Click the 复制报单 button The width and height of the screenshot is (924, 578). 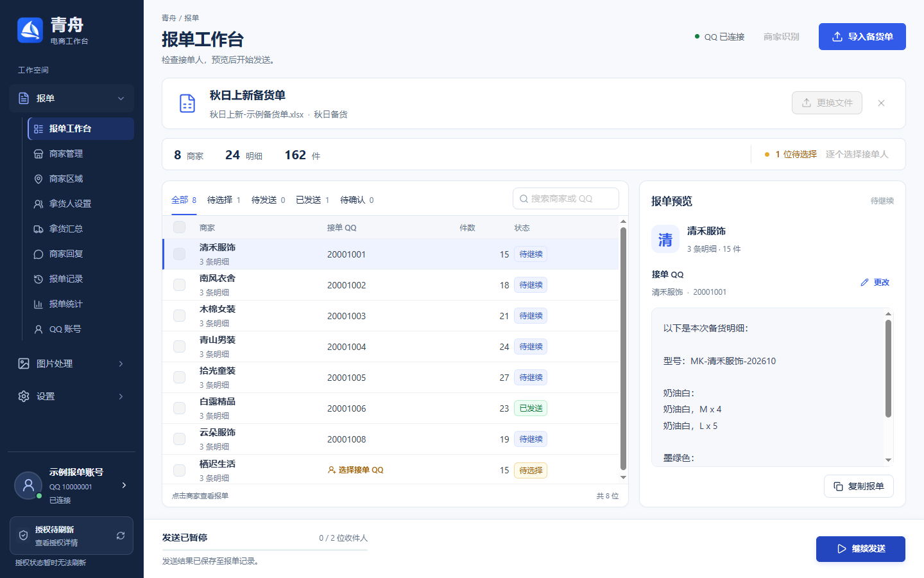[859, 486]
